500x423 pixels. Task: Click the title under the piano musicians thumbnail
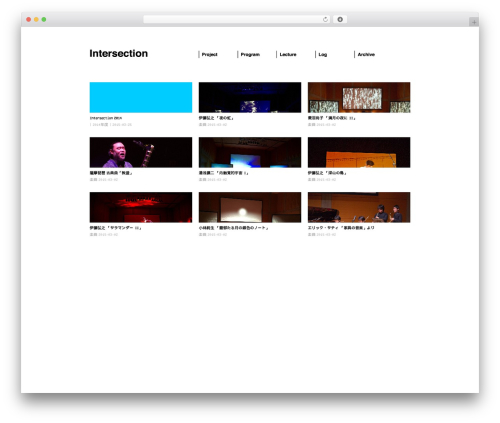(x=341, y=228)
